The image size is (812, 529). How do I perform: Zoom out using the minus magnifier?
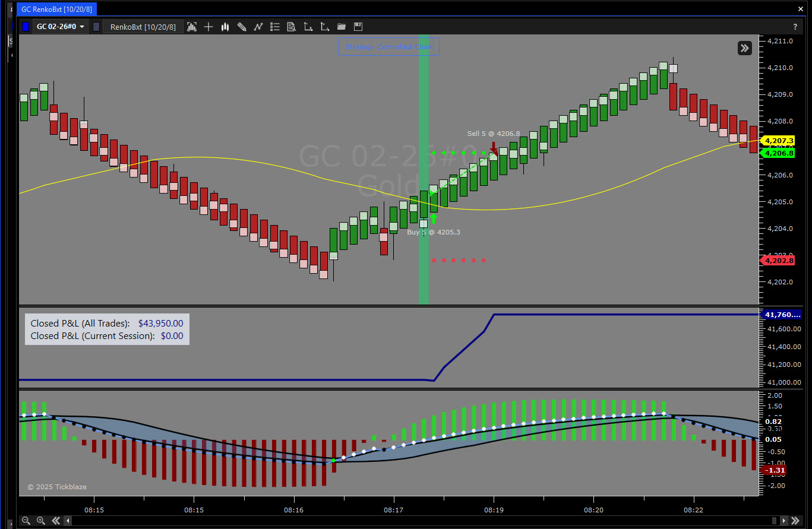tap(26, 521)
